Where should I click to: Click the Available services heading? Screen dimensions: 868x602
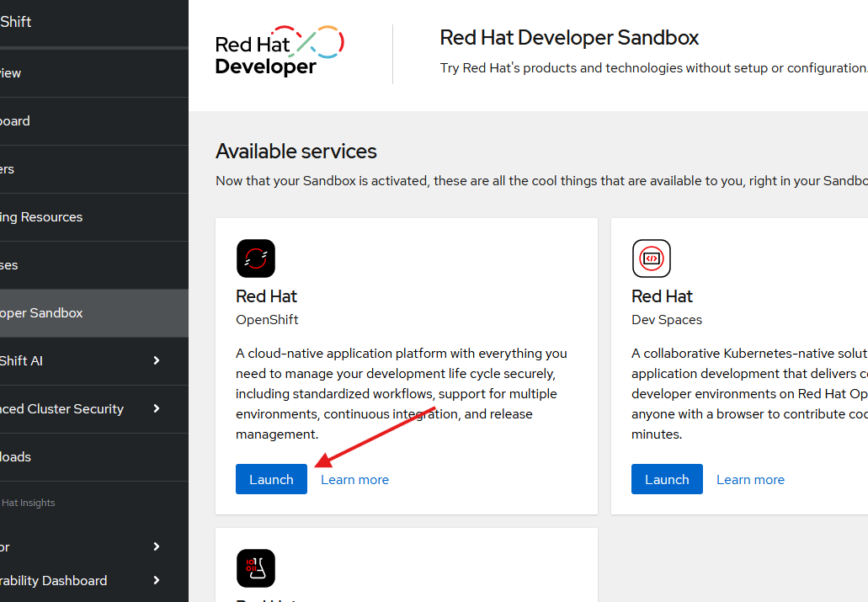pyautogui.click(x=296, y=152)
